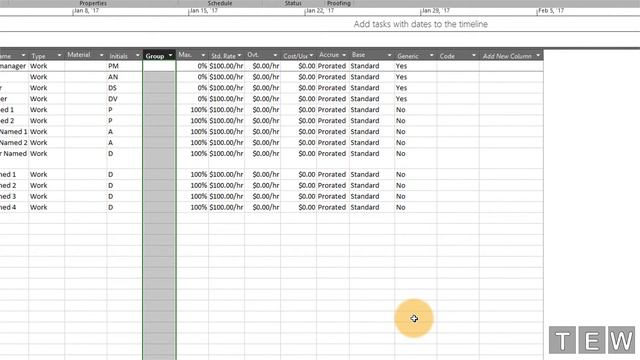640x360 pixels.
Task: Open the Base column dropdown arrow
Action: pos(389,55)
